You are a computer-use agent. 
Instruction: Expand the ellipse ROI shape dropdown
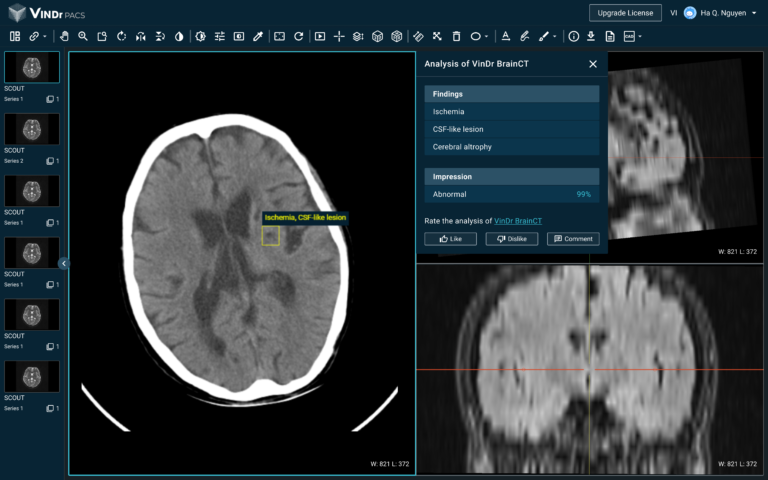click(486, 36)
